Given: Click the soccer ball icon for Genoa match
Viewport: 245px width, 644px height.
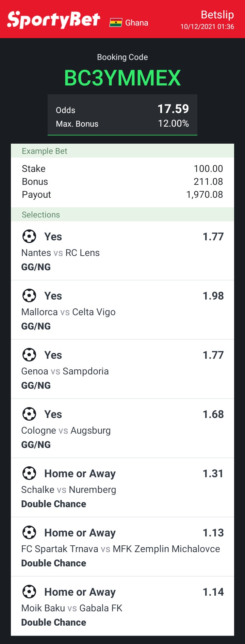Looking at the screenshot, I should (x=29, y=355).
